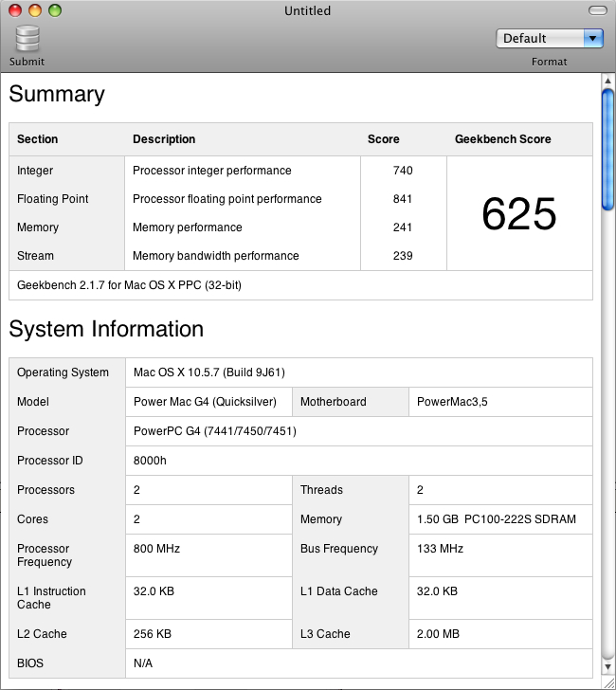Click the 256 KB L2 Cache value

pyautogui.click(x=153, y=634)
